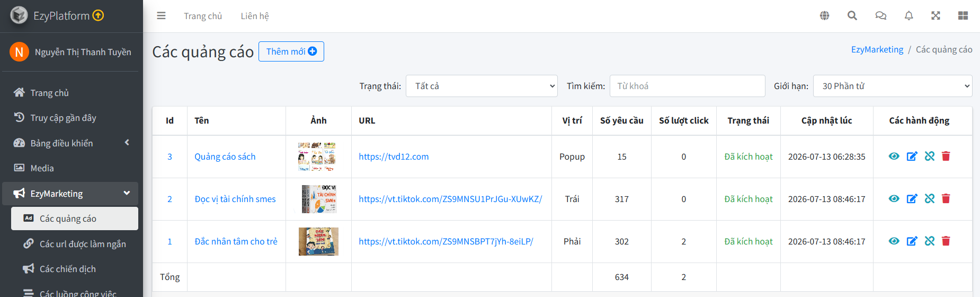Viewport: 980px width, 297px height.
Task: Open Các url được làm ngắn
Action: [75, 244]
